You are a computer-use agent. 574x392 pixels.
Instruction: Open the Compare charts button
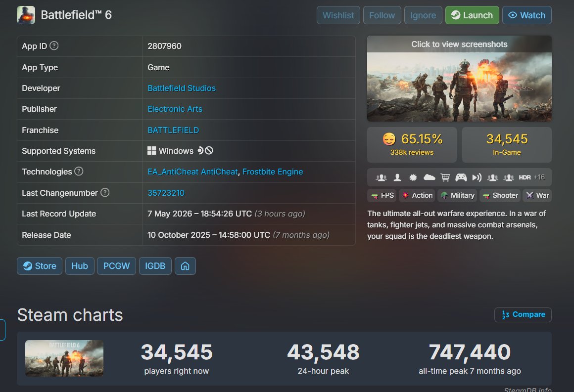click(523, 314)
